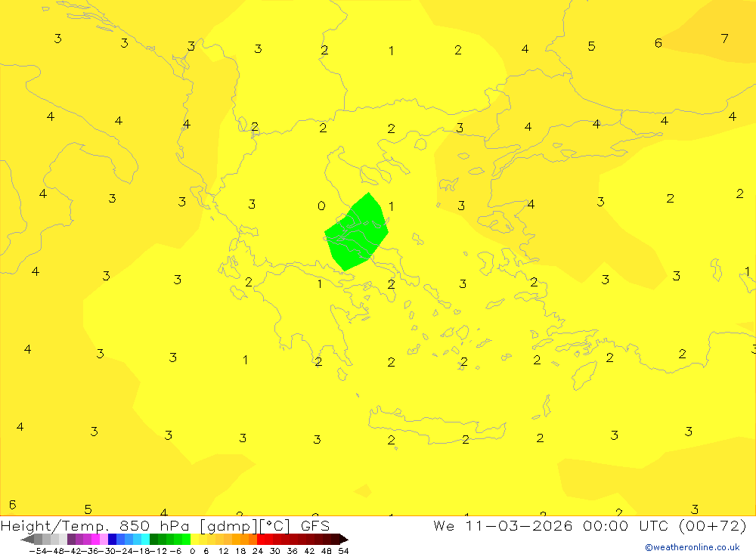Click the green cold area over central Greece
The image size is (756, 554).
pos(358,232)
